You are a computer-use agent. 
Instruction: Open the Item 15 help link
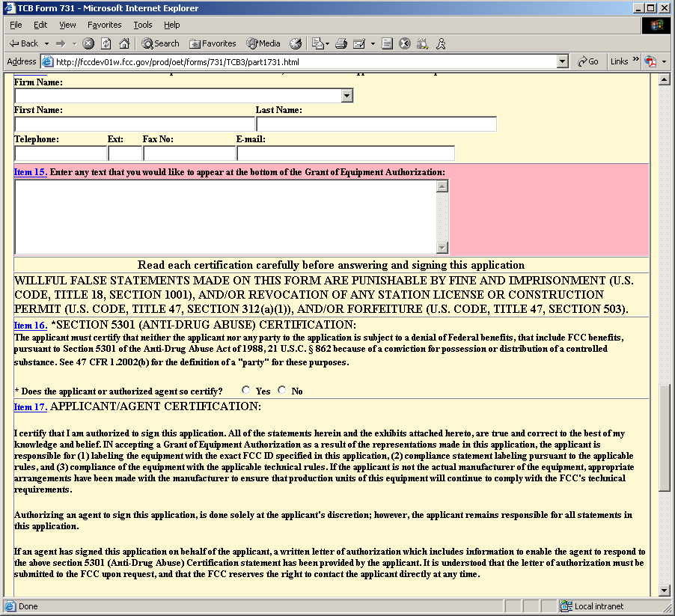click(x=30, y=172)
